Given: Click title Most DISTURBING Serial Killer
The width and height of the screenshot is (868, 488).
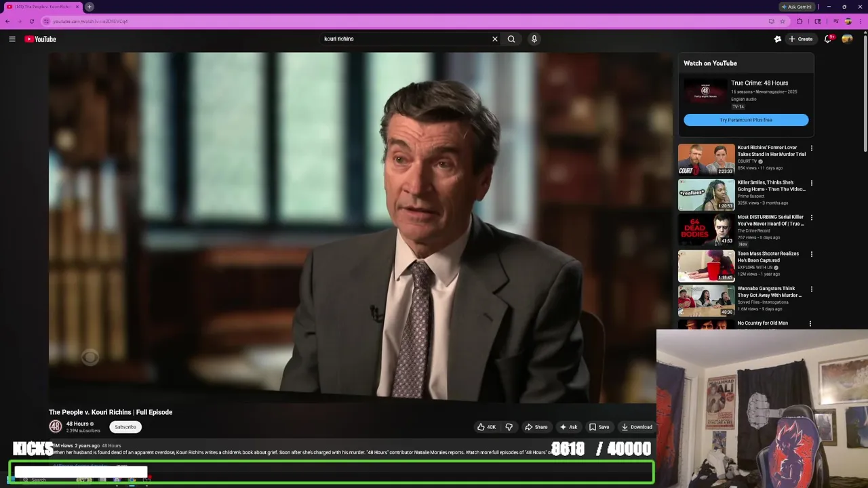Looking at the screenshot, I should pyautogui.click(x=771, y=220).
